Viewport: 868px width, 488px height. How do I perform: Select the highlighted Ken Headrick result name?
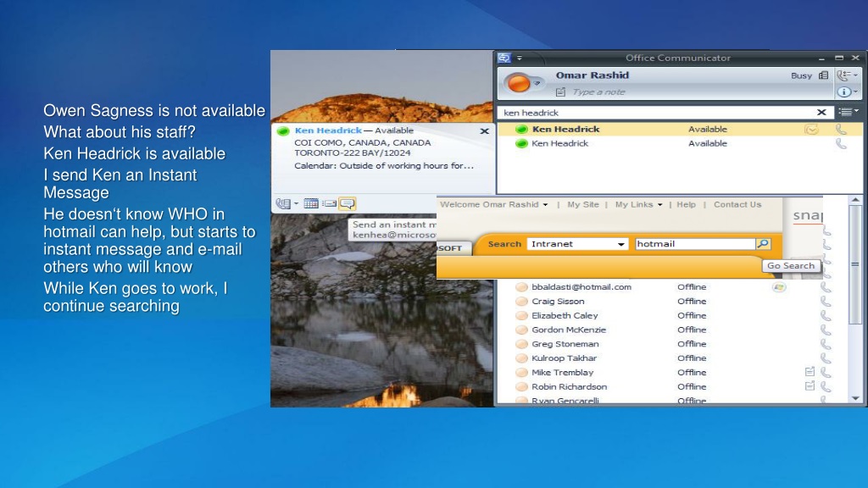point(565,130)
